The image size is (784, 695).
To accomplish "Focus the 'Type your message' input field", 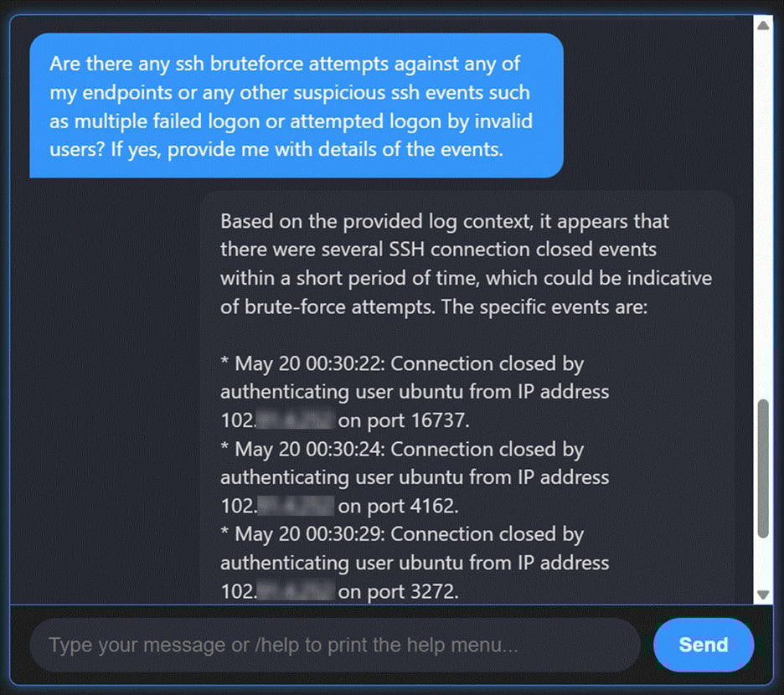I will pyautogui.click(x=335, y=645).
